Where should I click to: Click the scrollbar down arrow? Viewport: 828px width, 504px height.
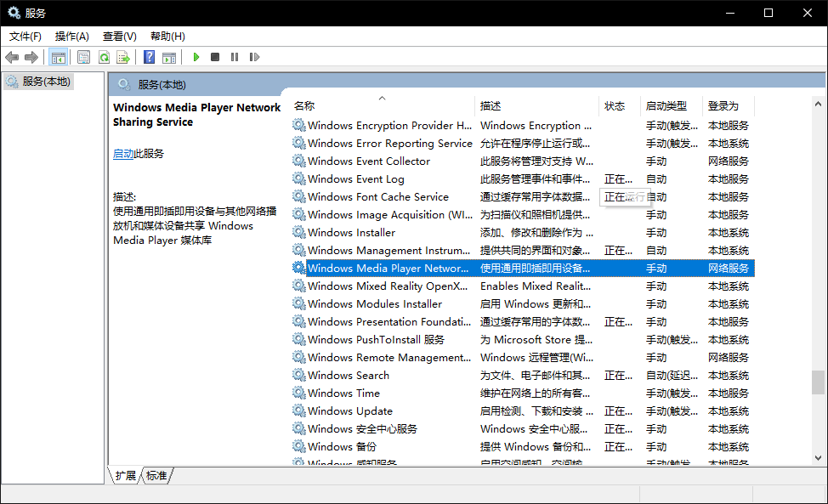point(818,458)
